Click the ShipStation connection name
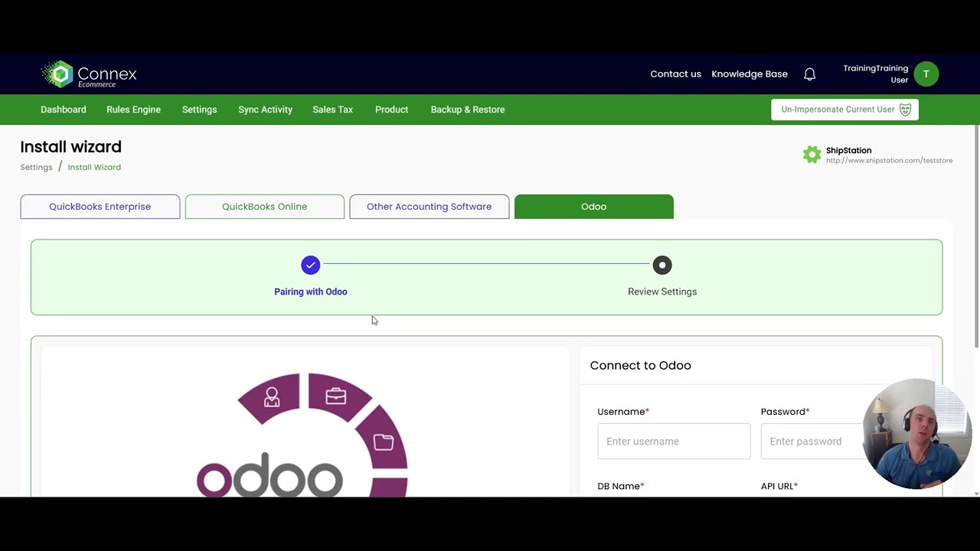The height and width of the screenshot is (551, 980). tap(848, 151)
